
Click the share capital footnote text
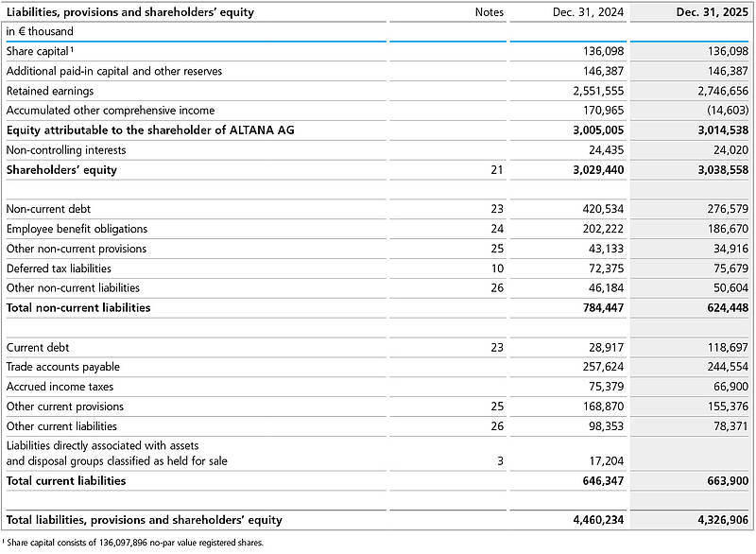[134, 543]
